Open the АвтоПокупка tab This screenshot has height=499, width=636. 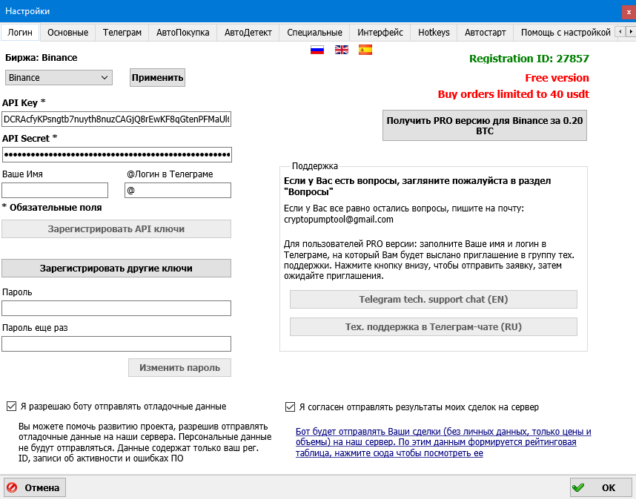pyautogui.click(x=183, y=32)
